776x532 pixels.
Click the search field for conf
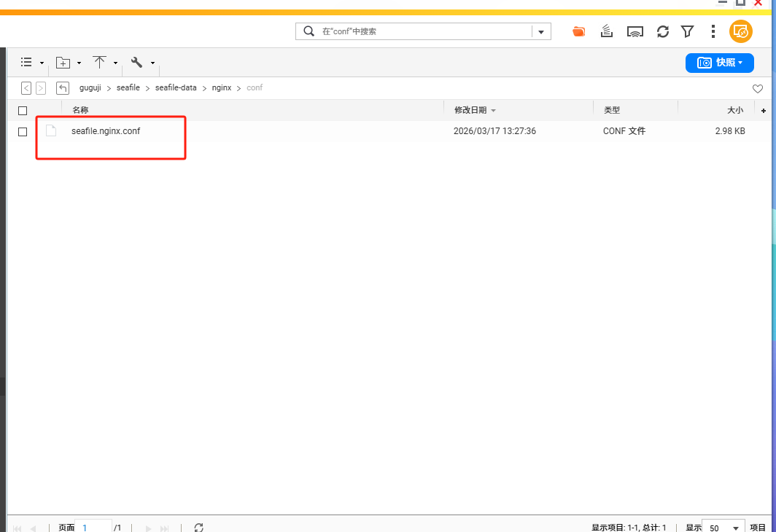pos(423,31)
